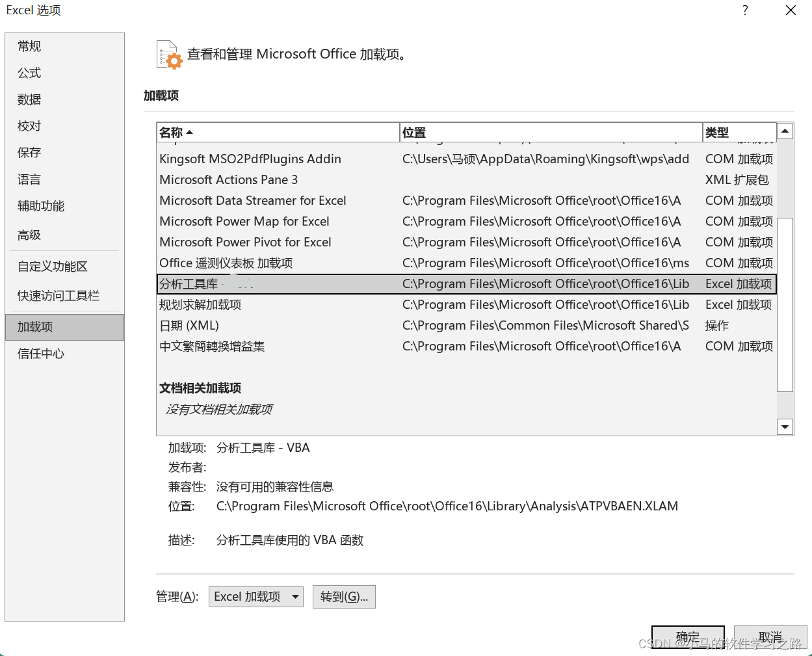This screenshot has height=656, width=812.
Task: Select Office 遥测仪表板 加载项 row
Action: tap(467, 263)
